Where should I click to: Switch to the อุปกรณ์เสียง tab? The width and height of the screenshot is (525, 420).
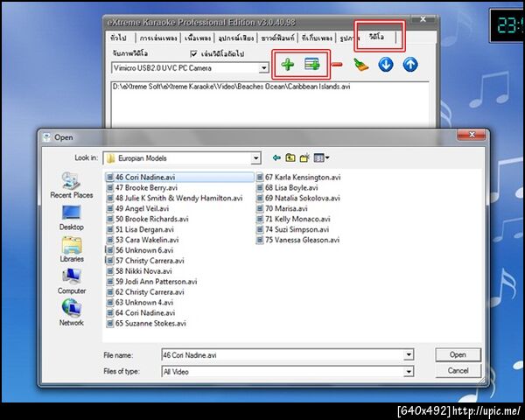point(235,38)
